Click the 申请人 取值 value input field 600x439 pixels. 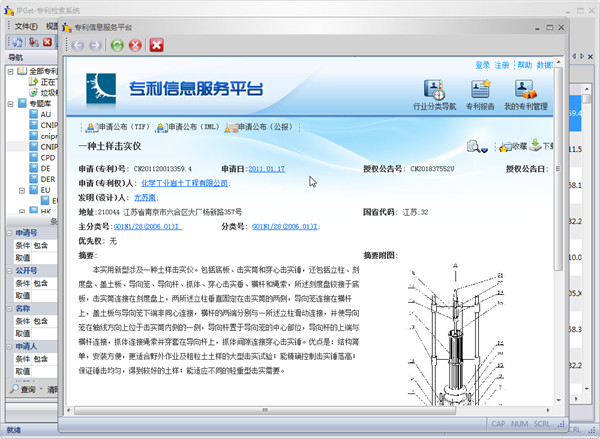(x=44, y=372)
